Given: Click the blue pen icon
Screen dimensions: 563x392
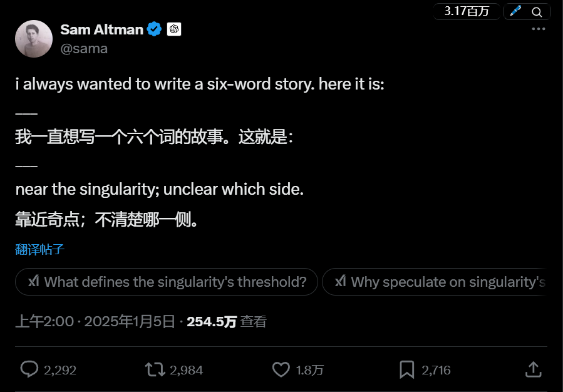Looking at the screenshot, I should [515, 11].
